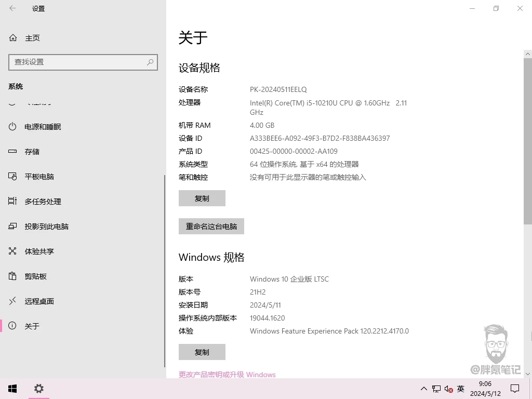Click the processor value i5-10210U text
This screenshot has width=532, height=399.
(328, 108)
